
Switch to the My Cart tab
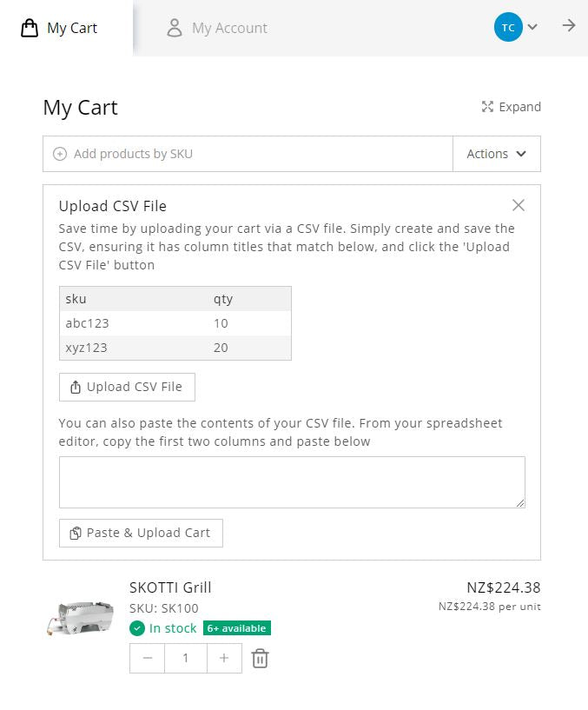(67, 28)
